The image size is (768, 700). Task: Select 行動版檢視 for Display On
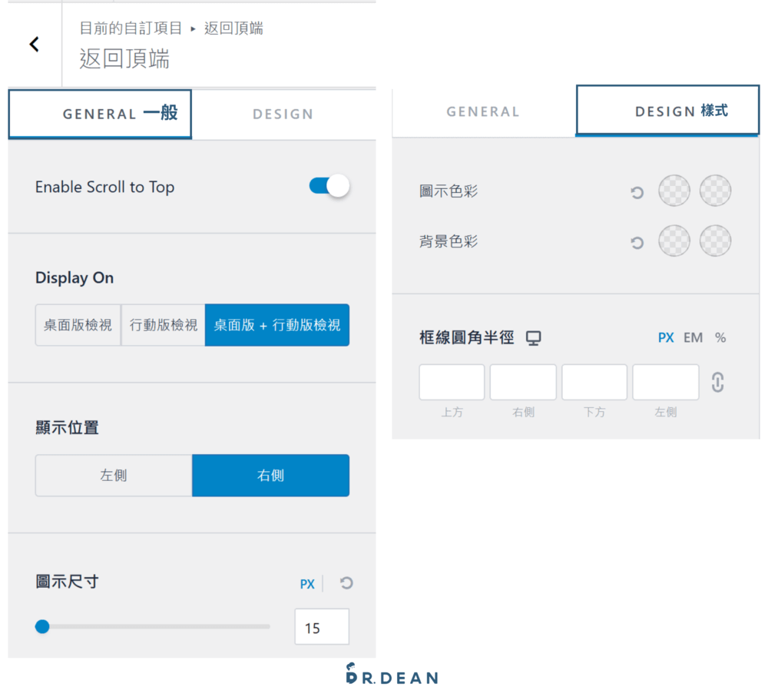[x=162, y=325]
